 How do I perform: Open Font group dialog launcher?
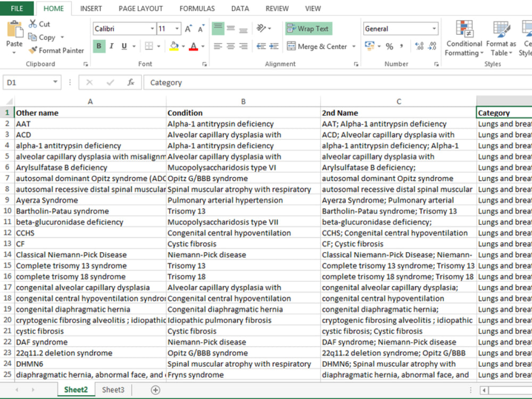click(x=205, y=64)
